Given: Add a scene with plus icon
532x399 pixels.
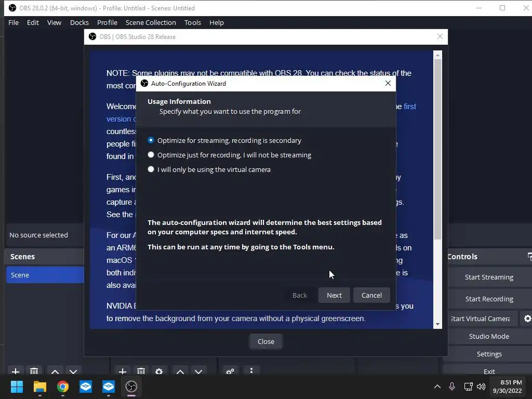Looking at the screenshot, I should (x=16, y=371).
